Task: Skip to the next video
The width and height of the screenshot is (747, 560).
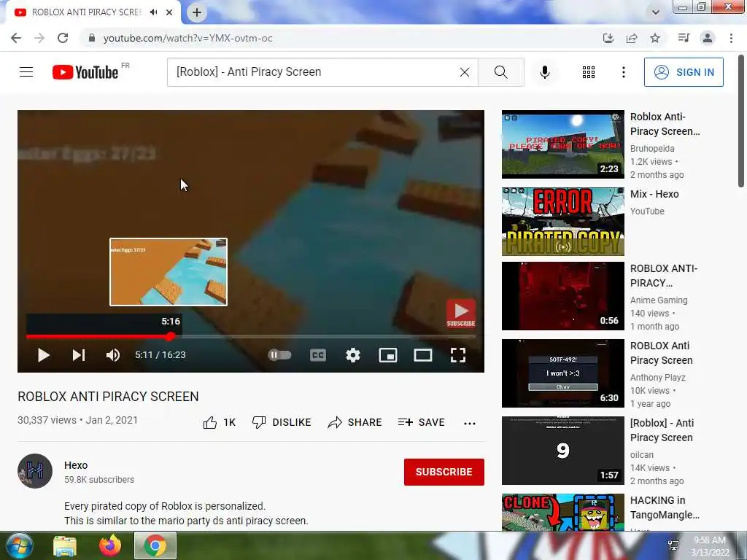Action: point(79,355)
